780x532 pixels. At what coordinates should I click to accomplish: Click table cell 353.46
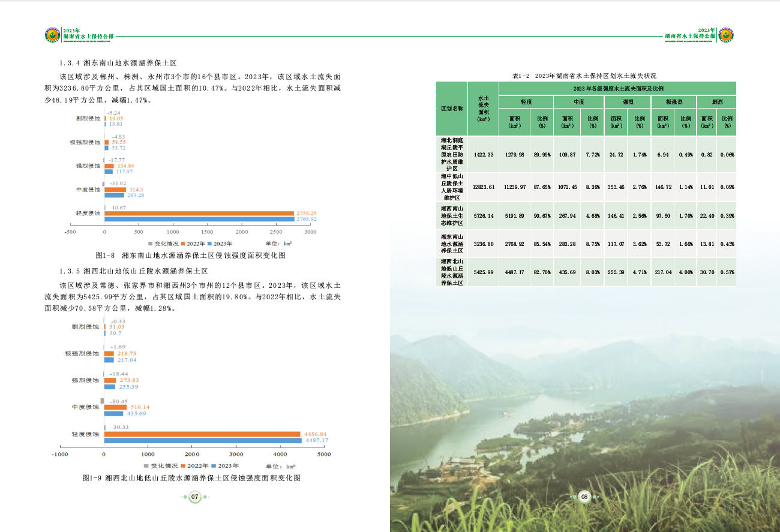tap(616, 187)
